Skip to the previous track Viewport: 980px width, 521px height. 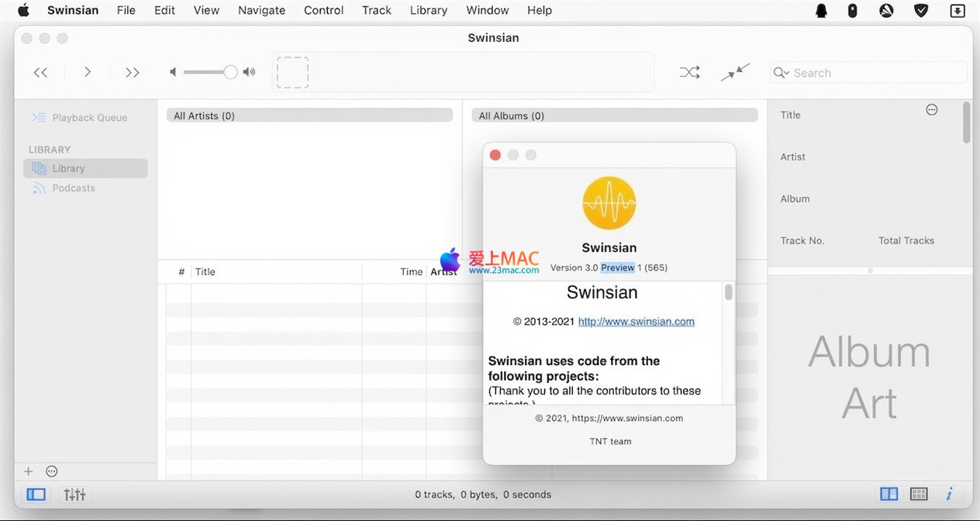tap(41, 72)
